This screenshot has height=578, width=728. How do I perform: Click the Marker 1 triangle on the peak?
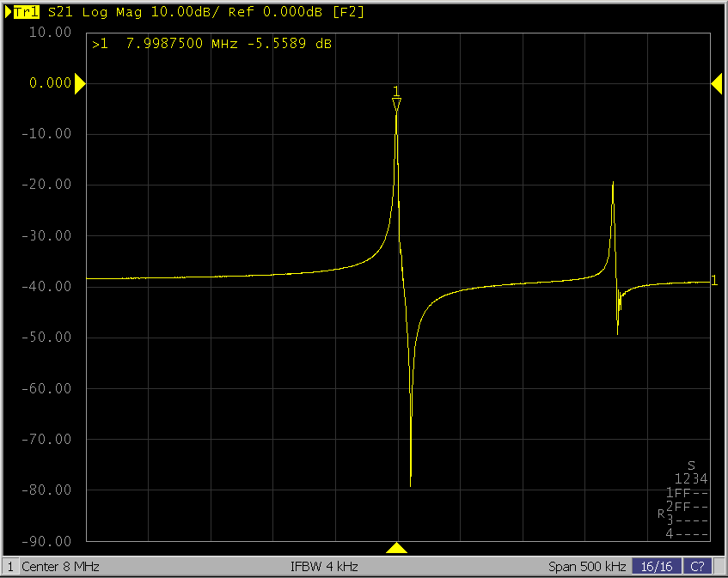click(x=396, y=105)
